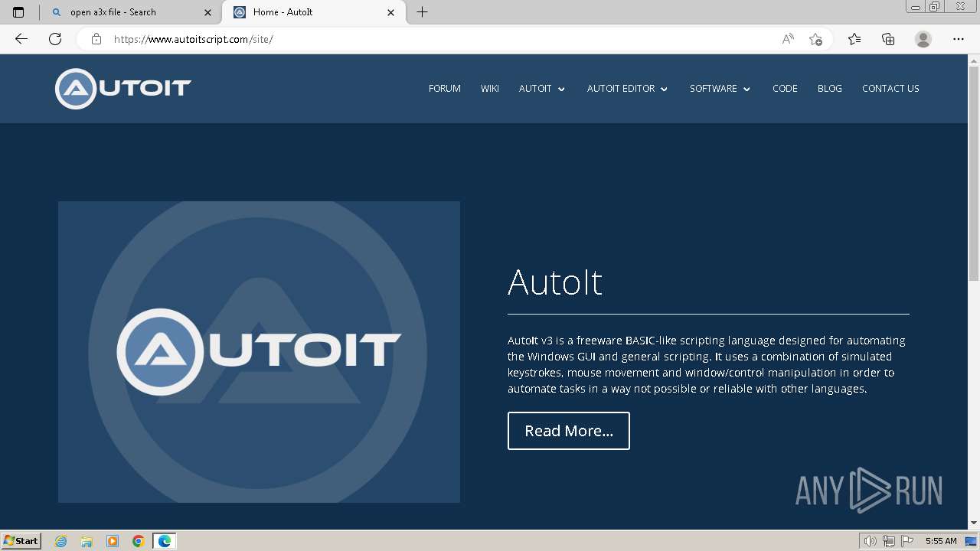This screenshot has height=551, width=980.
Task: Go to the BLOG page
Action: pyautogui.click(x=830, y=89)
